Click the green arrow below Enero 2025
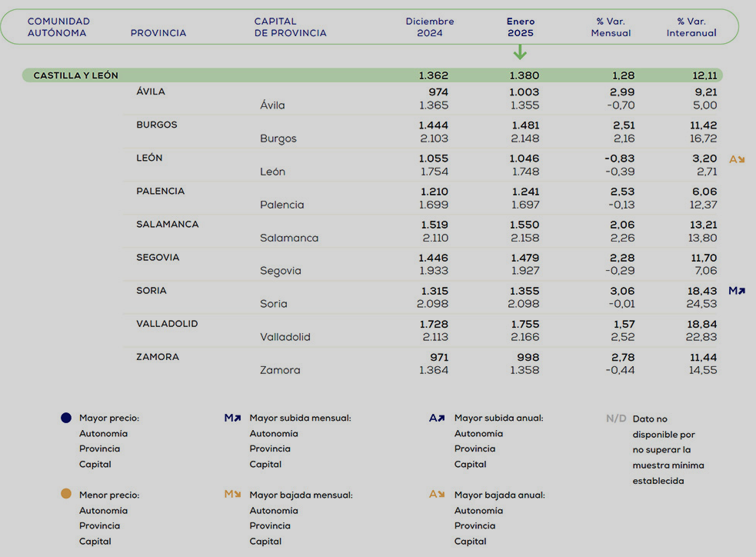This screenshot has width=756, height=557. click(520, 52)
